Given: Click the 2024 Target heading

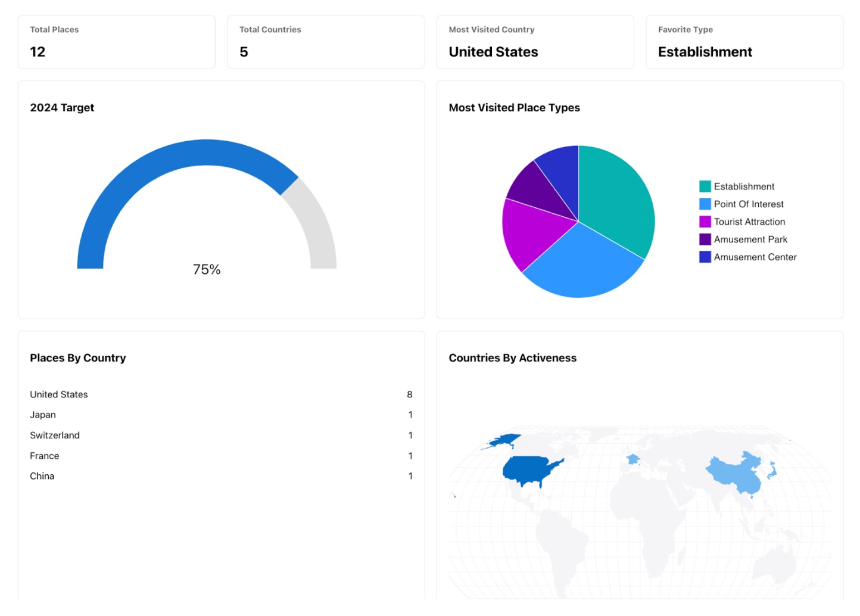Looking at the screenshot, I should click(62, 108).
